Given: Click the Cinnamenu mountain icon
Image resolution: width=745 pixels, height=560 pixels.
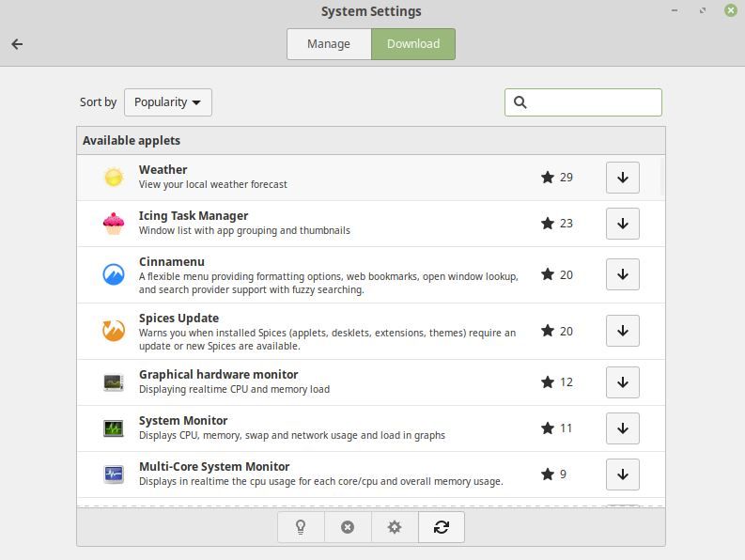Looking at the screenshot, I should (x=114, y=274).
